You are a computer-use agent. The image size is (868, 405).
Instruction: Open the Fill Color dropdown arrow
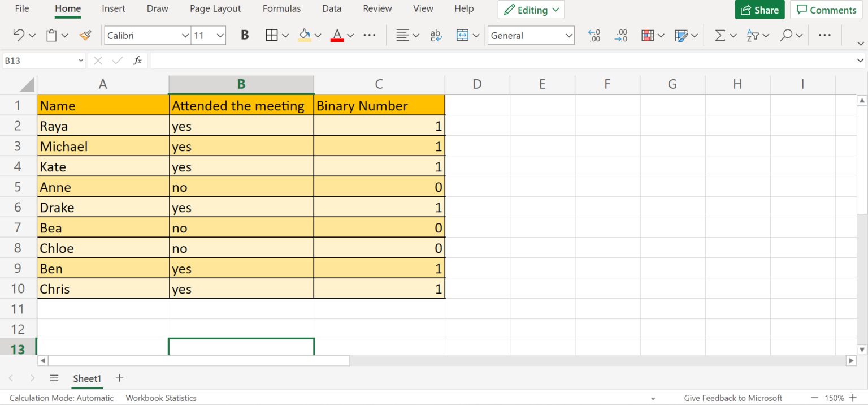tap(318, 35)
